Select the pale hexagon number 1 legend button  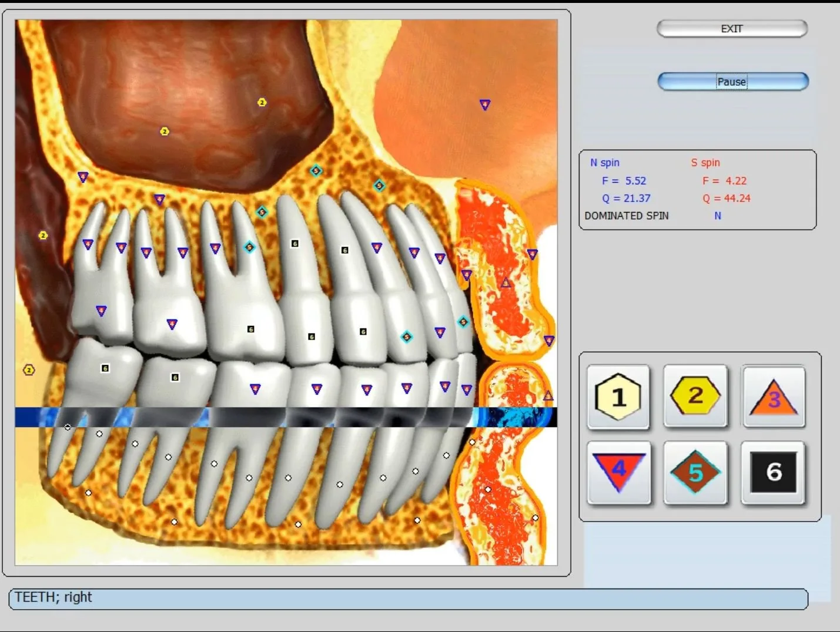coord(618,397)
